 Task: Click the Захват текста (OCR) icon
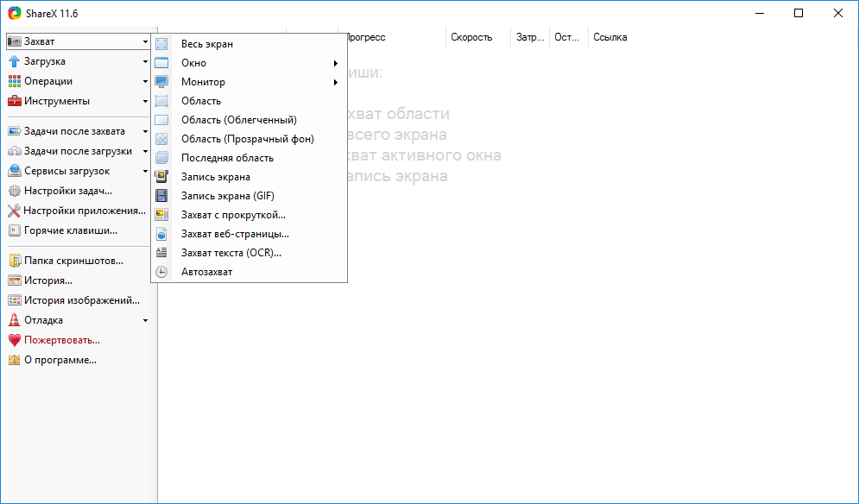(161, 253)
